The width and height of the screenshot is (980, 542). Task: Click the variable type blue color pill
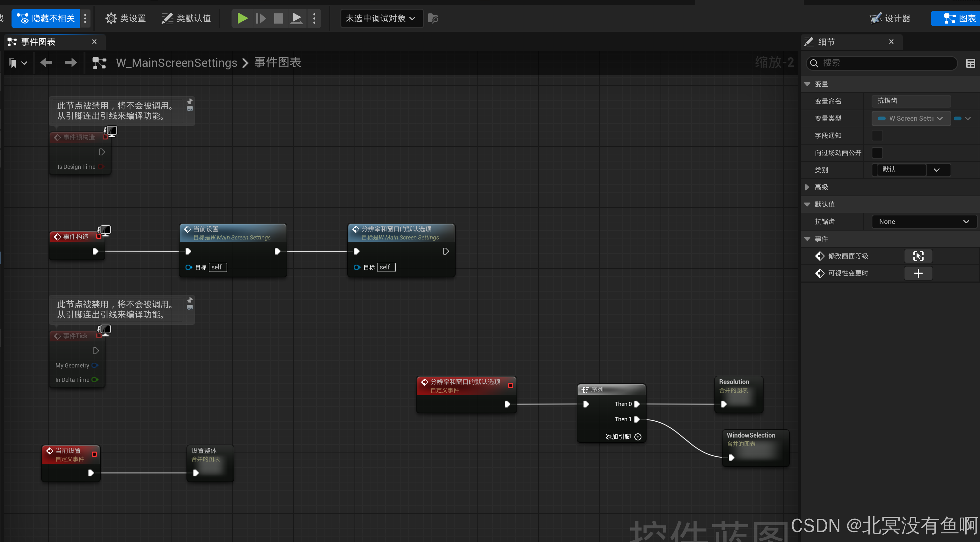coord(958,118)
